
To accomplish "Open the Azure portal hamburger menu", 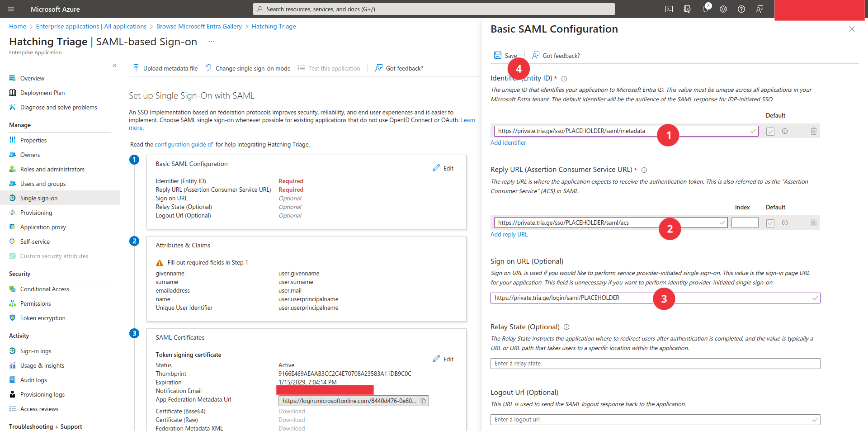I will (11, 9).
